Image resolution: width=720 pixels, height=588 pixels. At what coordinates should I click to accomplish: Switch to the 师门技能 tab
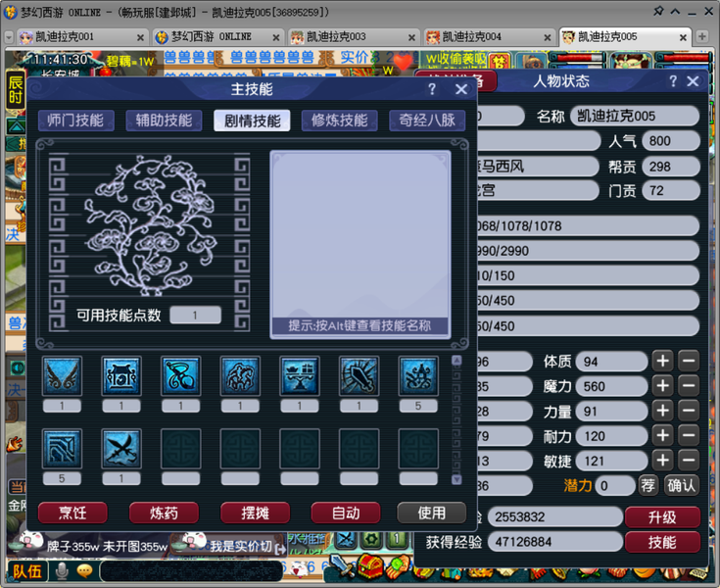tap(75, 121)
